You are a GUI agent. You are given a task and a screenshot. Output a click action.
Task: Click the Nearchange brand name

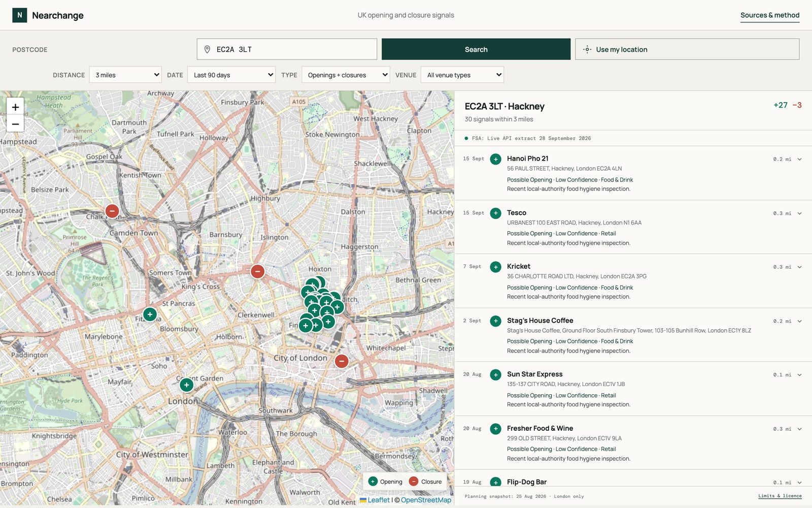58,15
